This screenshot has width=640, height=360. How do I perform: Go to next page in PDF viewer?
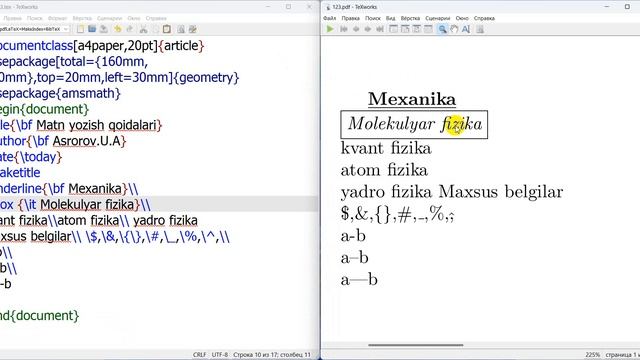coord(368,29)
